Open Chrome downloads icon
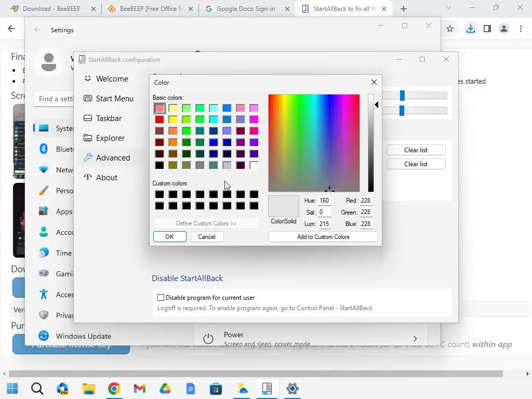 (x=470, y=29)
